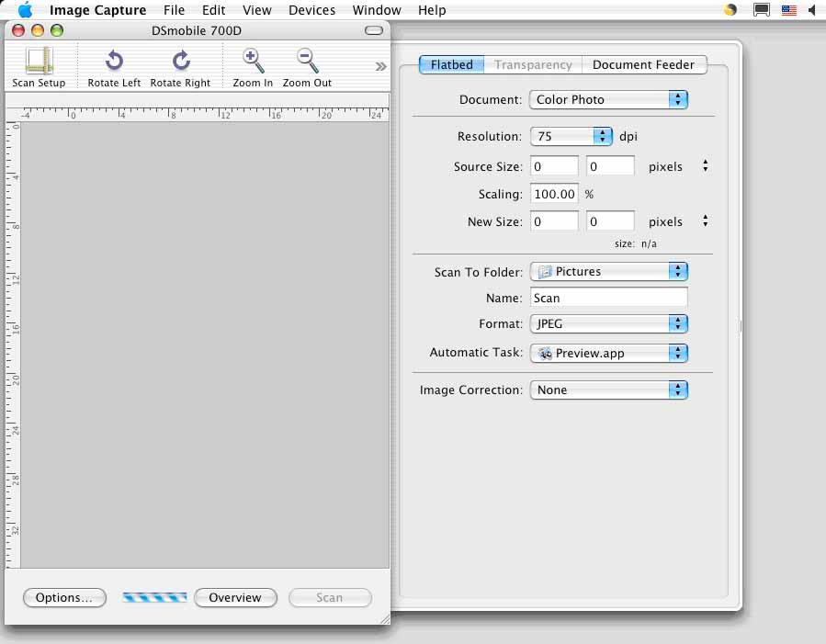This screenshot has height=644, width=826.
Task: Click the volume speaker icon
Action: click(812, 10)
